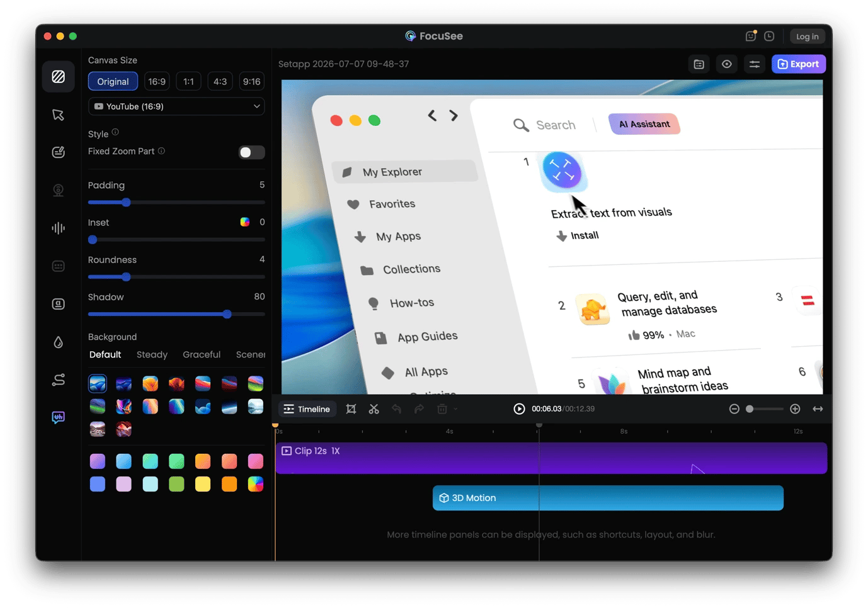
Task: Open the annotation edit sidebar icon
Action: [x=59, y=152]
